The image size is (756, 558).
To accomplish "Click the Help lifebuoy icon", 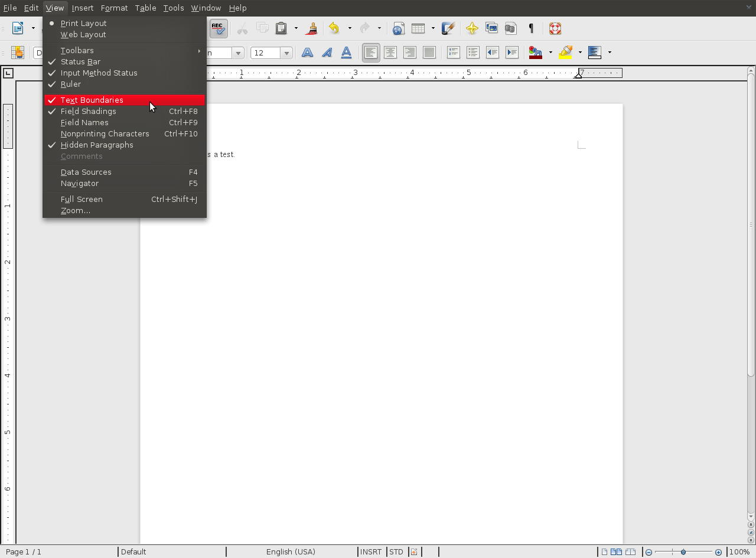I will pos(555,28).
